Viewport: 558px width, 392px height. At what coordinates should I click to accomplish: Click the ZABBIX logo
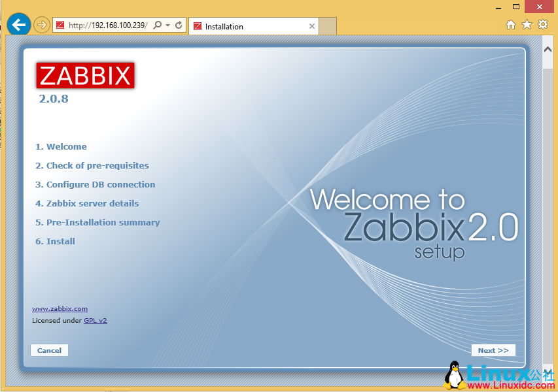[85, 75]
